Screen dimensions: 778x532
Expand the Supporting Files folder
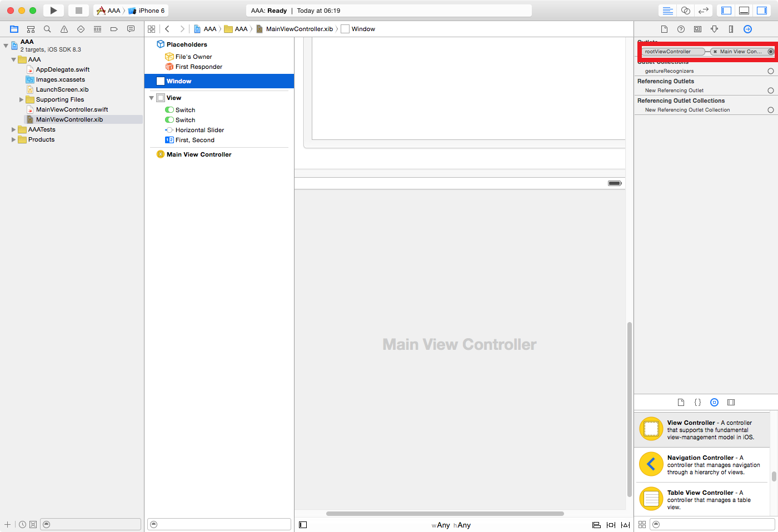pos(21,99)
